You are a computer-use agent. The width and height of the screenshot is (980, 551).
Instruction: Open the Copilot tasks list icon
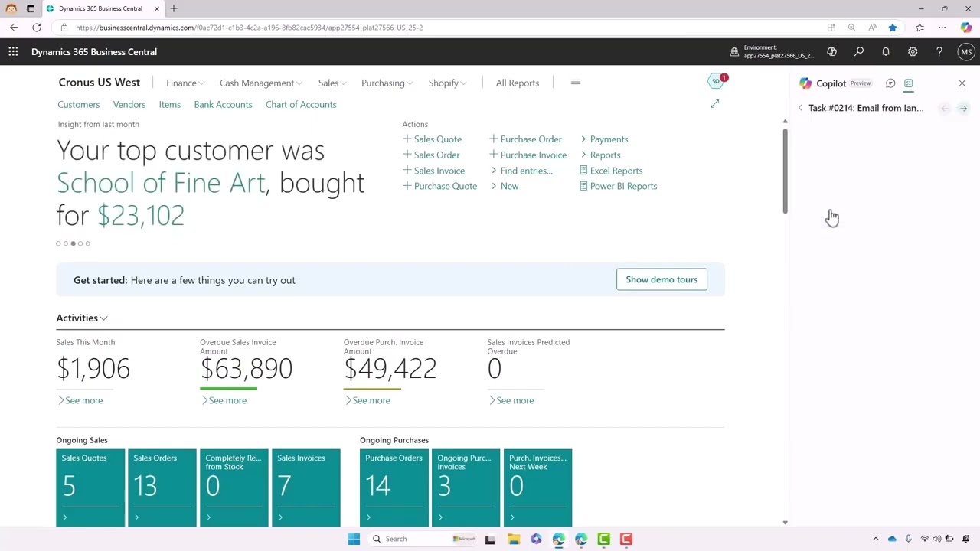click(x=908, y=83)
